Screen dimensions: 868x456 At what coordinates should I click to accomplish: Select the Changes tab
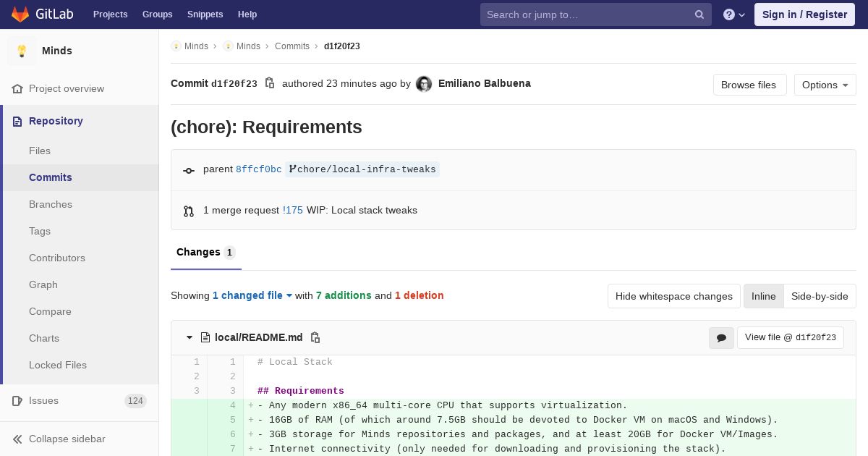click(206, 253)
